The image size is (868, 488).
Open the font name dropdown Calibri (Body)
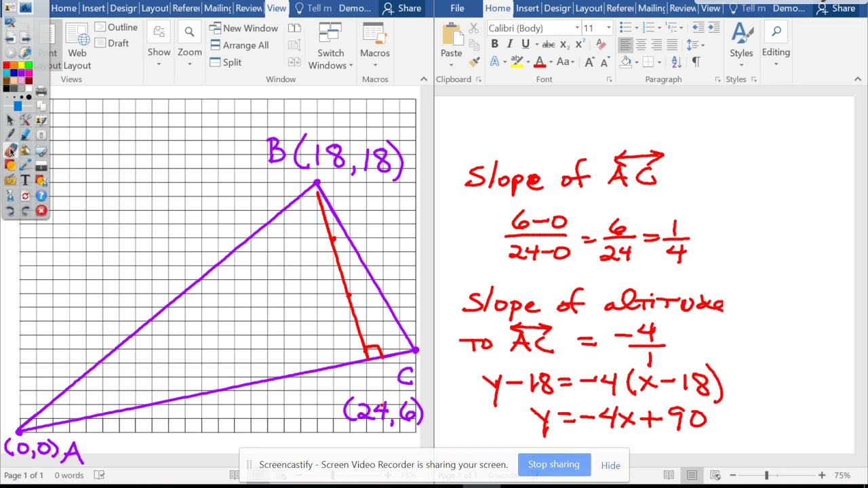pyautogui.click(x=577, y=28)
